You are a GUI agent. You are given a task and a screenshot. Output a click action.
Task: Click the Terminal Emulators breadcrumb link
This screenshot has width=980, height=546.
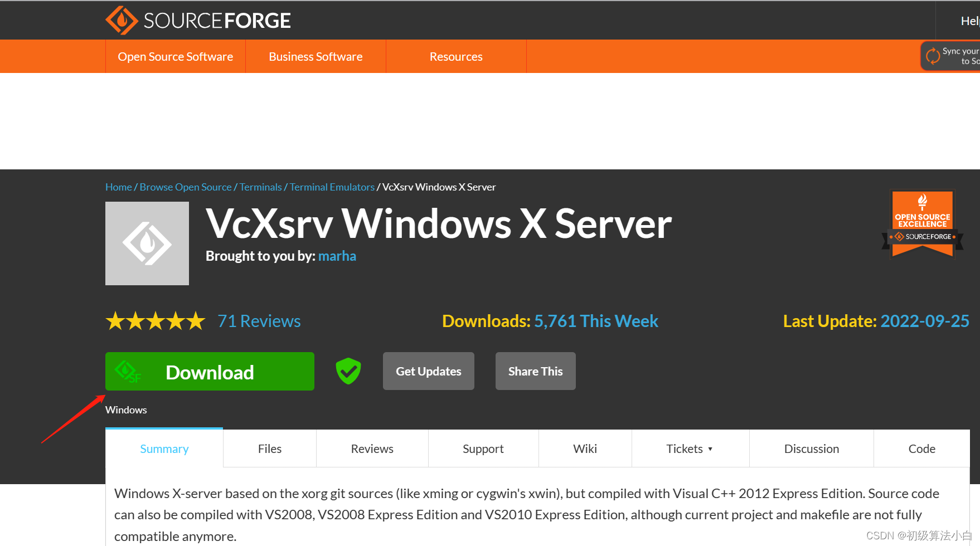click(x=332, y=187)
